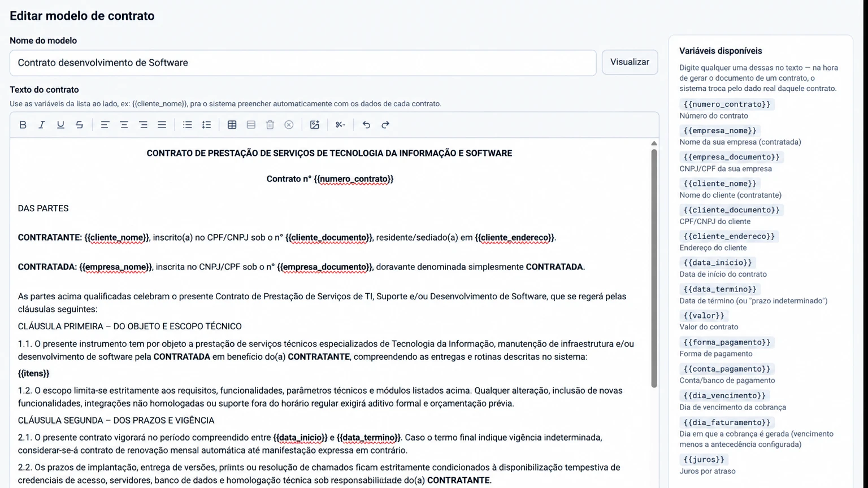Align text right

click(x=143, y=125)
